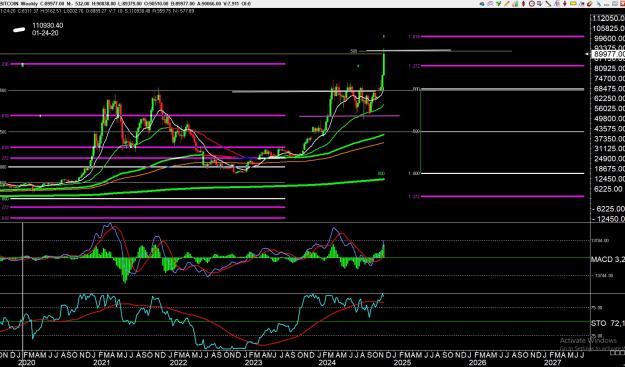Screen dimensions: 625x367
Task: Click the 110930.40 cursor price readout
Action: [47, 26]
